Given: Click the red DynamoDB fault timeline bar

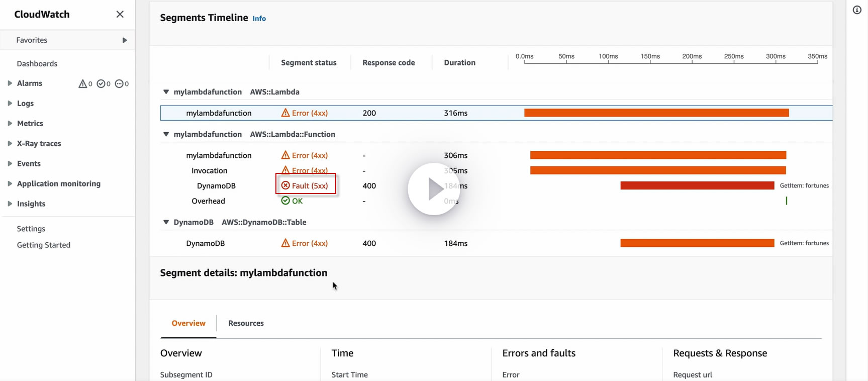Looking at the screenshot, I should (x=697, y=185).
